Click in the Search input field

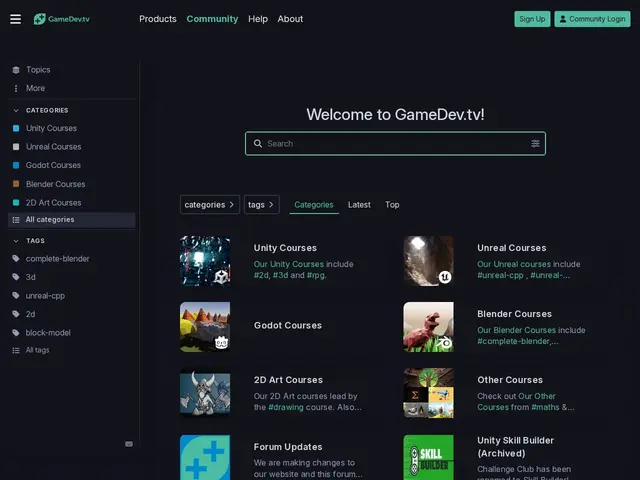click(x=396, y=144)
